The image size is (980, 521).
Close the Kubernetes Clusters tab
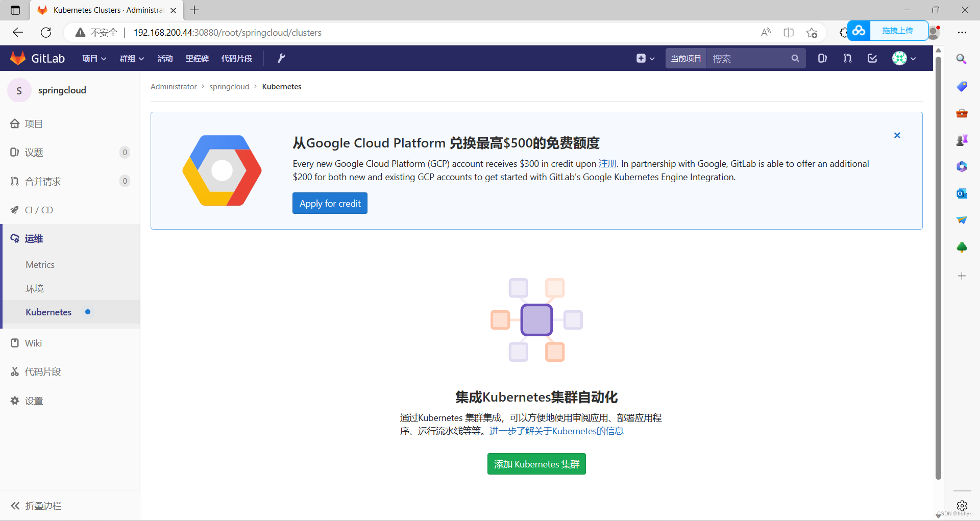click(x=173, y=10)
